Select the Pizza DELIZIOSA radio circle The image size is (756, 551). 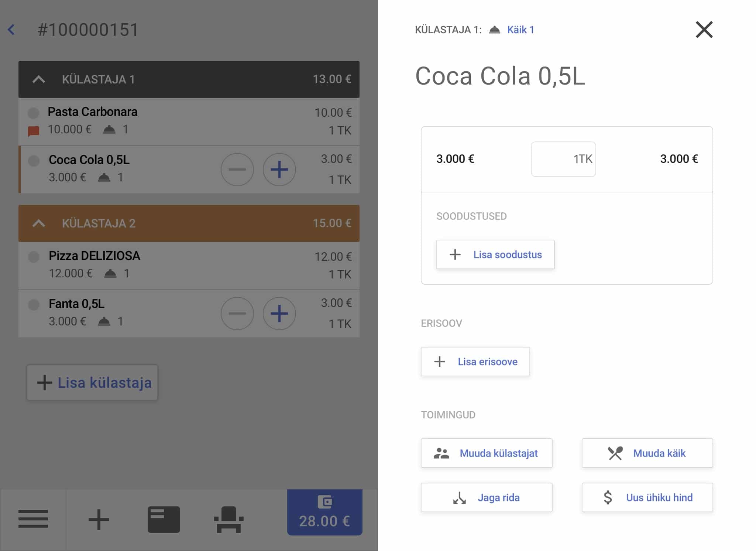pos(34,257)
